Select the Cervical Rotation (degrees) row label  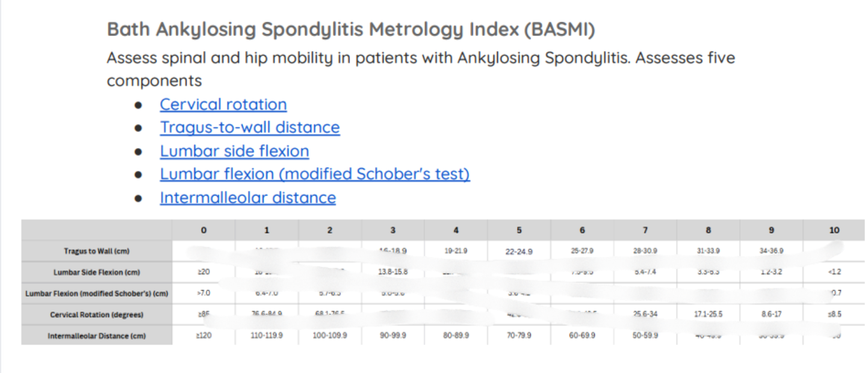(x=97, y=315)
